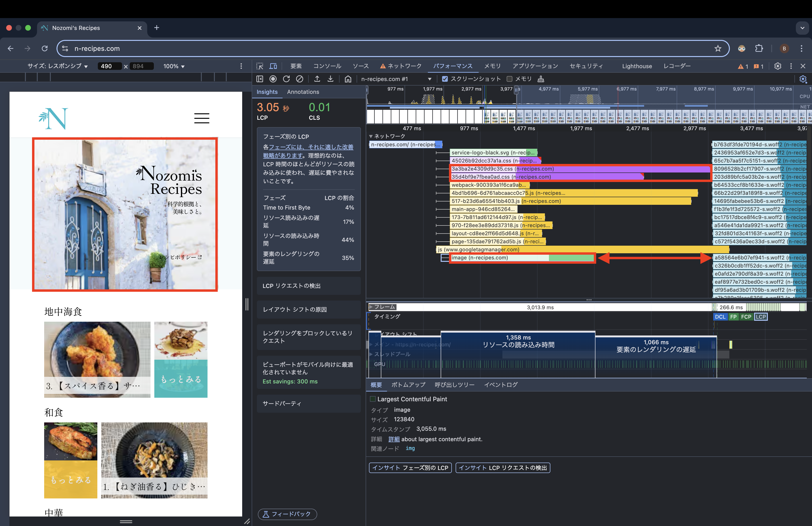Go to performance home landing page

point(348,79)
